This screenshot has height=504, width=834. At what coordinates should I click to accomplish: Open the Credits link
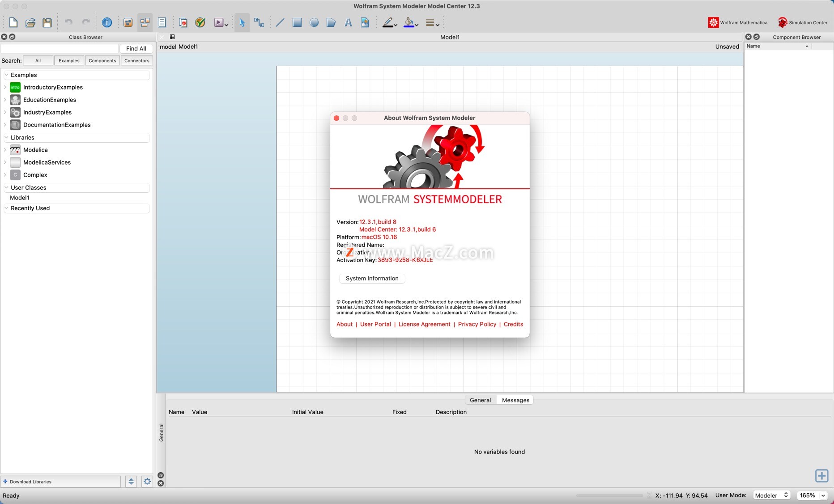click(x=513, y=324)
